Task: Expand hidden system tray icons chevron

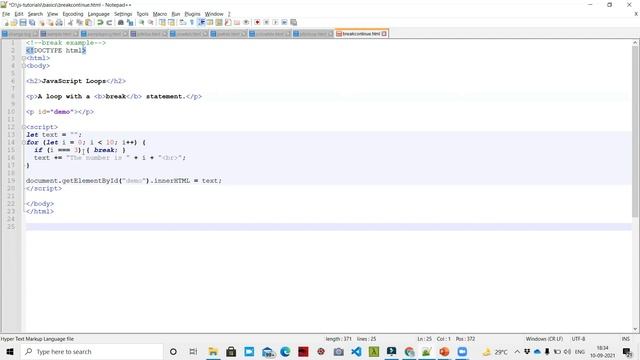Action: tap(517, 352)
